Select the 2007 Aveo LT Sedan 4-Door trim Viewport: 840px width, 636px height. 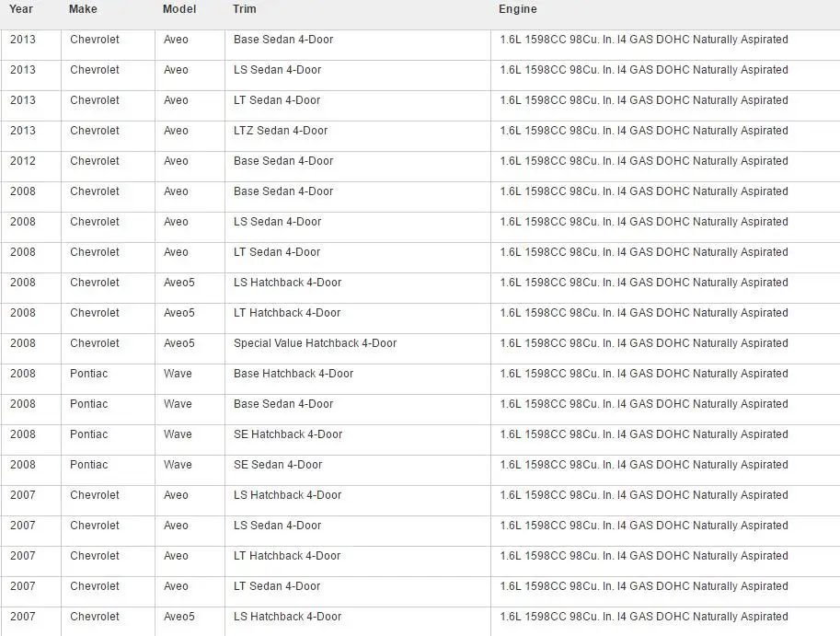coord(276,586)
